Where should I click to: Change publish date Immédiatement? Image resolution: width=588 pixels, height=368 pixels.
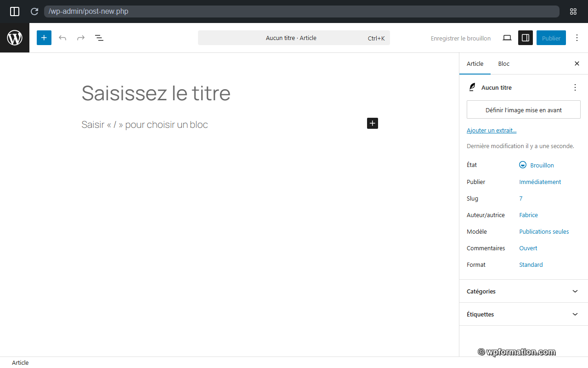(540, 182)
